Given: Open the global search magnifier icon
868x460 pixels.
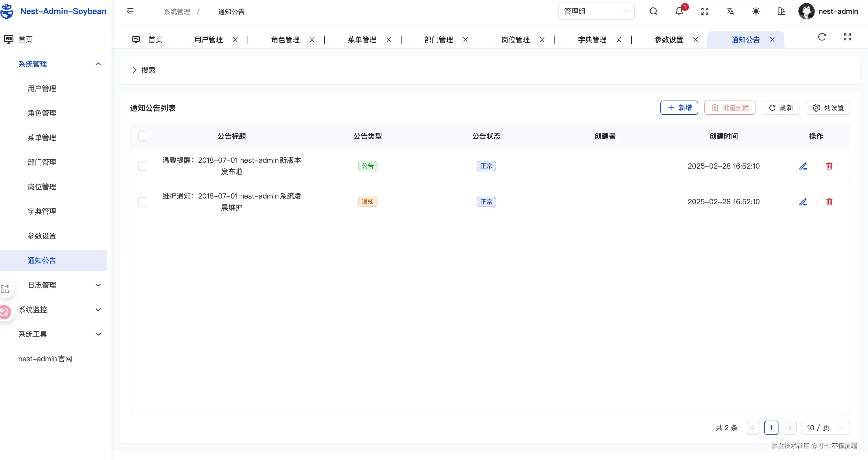Looking at the screenshot, I should [x=653, y=12].
